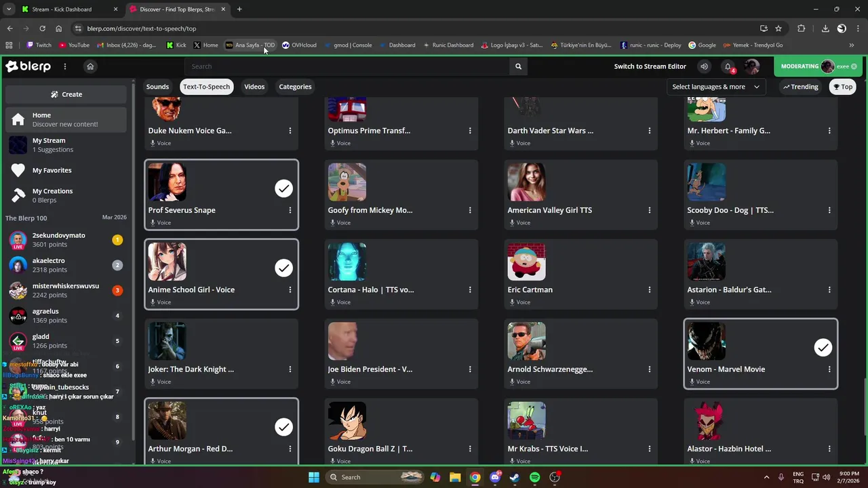
Task: Go to home via header house icon
Action: click(x=90, y=66)
